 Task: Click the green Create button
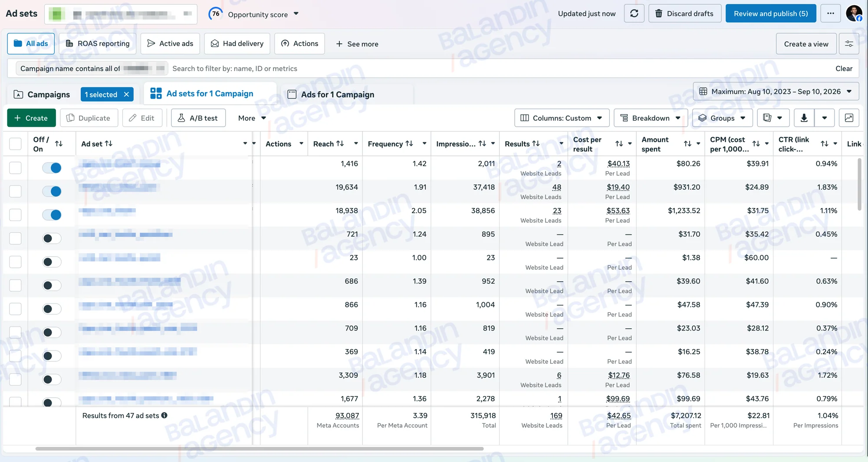coord(31,118)
